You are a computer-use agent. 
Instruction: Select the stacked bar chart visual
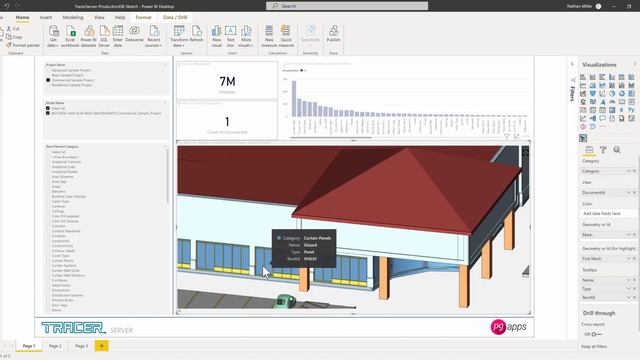[583, 77]
